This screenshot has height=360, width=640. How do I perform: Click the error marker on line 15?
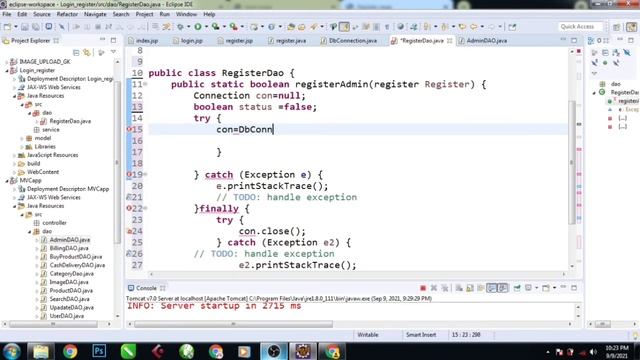point(129,129)
